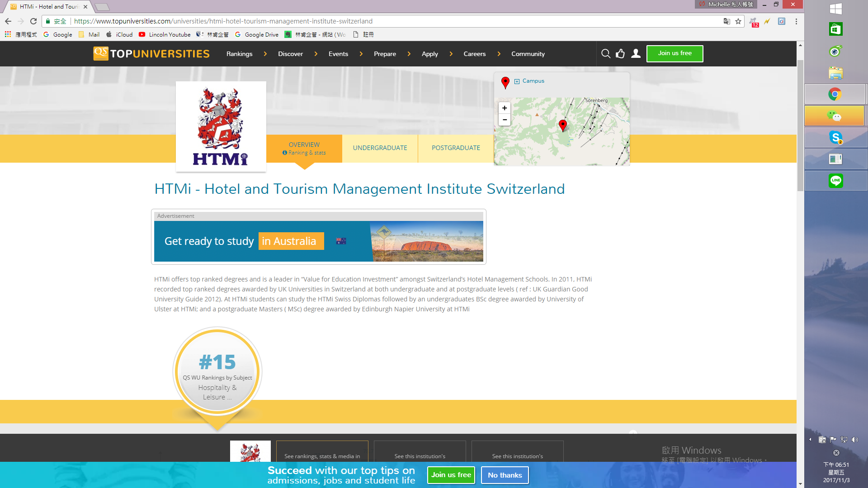The image size is (868, 488).
Task: Expand the Campus map legend
Action: (517, 81)
